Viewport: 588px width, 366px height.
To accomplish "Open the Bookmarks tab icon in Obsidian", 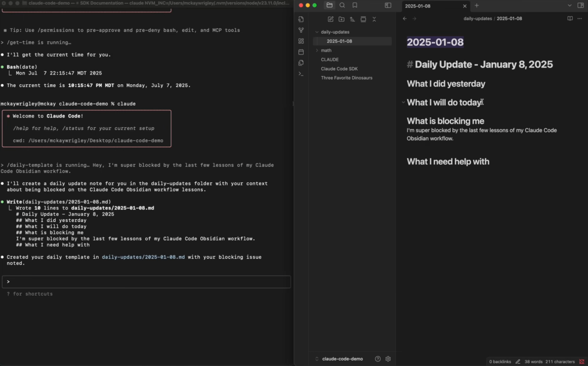I will [x=355, y=5].
